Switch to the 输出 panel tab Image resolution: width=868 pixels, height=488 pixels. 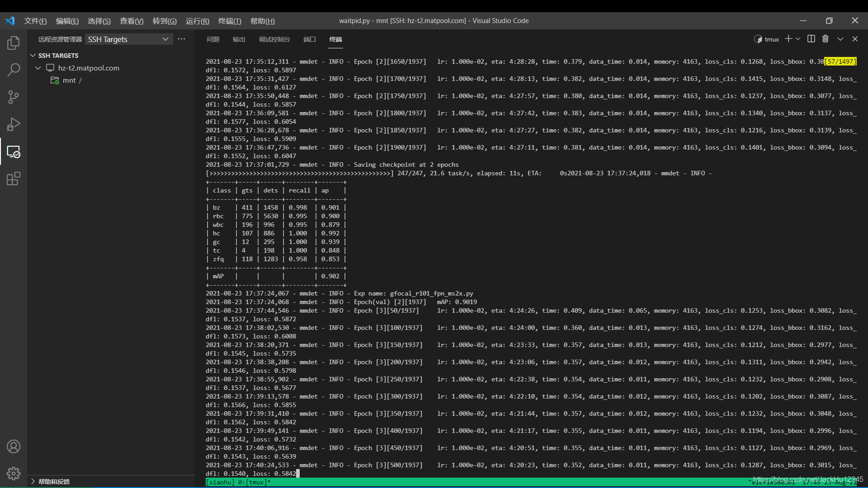coord(239,39)
